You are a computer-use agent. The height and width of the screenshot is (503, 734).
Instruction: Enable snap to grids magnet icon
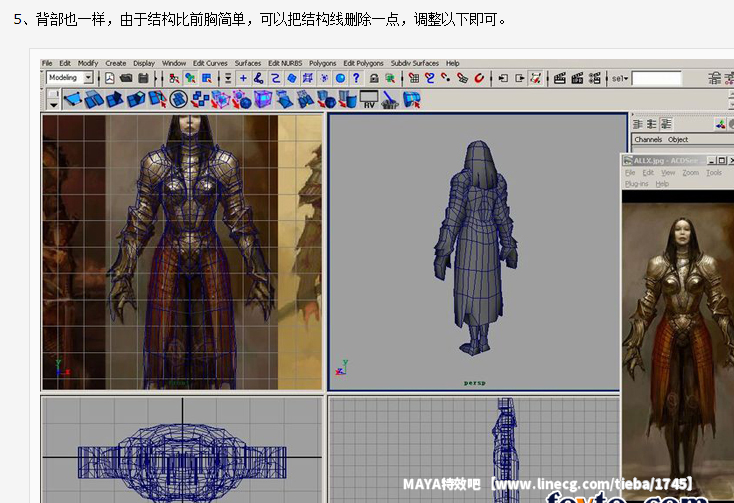tap(414, 78)
